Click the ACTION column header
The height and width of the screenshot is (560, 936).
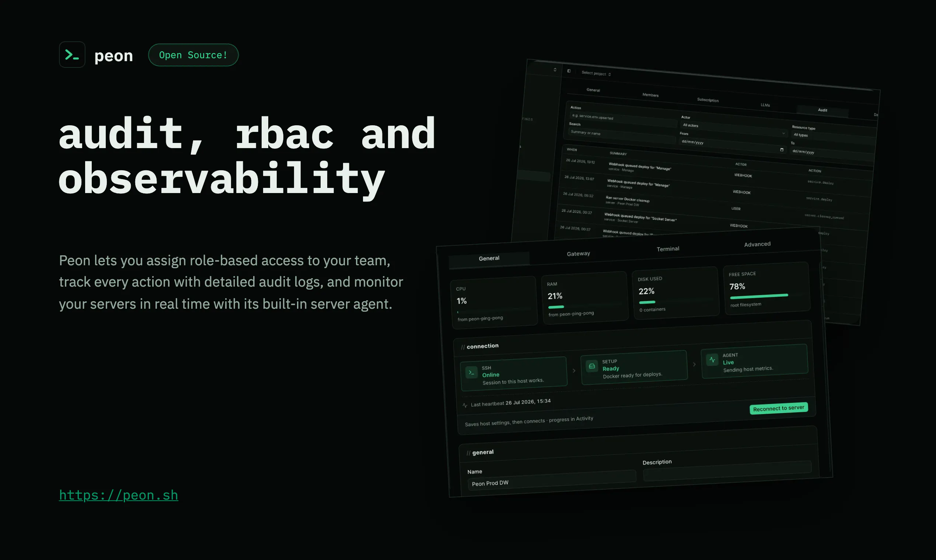point(814,171)
